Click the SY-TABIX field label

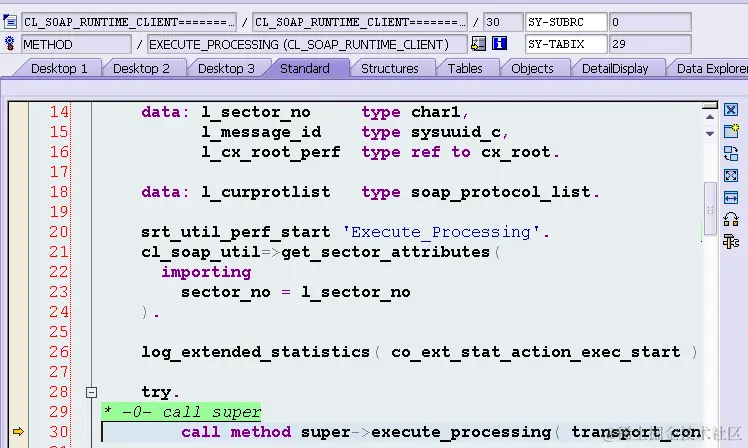pos(566,44)
